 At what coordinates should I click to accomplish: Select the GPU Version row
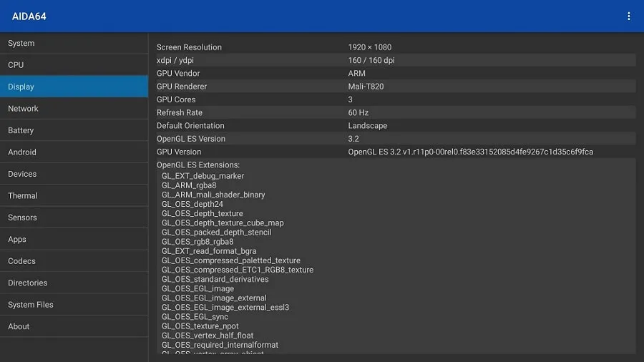tap(395, 152)
